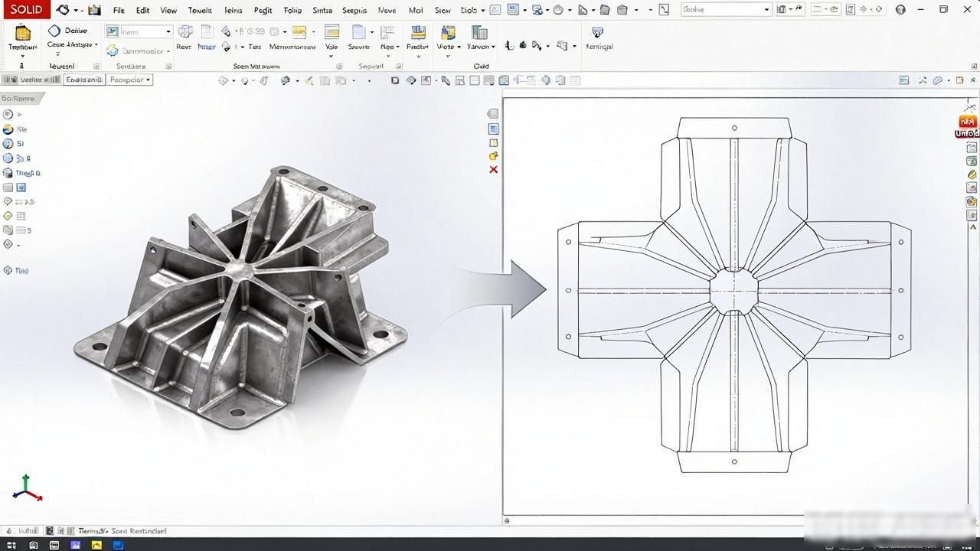
Task: Select the Tney item in left tree
Action: pos(21,173)
